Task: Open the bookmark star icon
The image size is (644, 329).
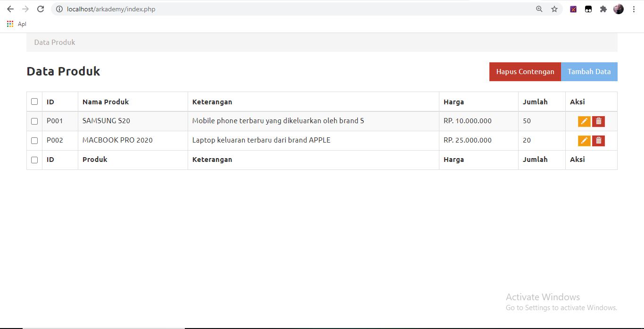Action: (554, 8)
